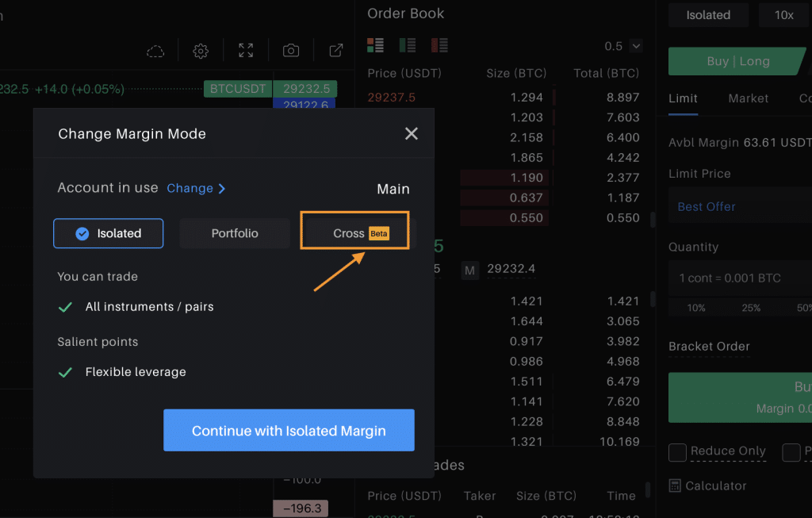Click Size (BTC) order book column header
This screenshot has height=518, width=812.
(x=516, y=73)
